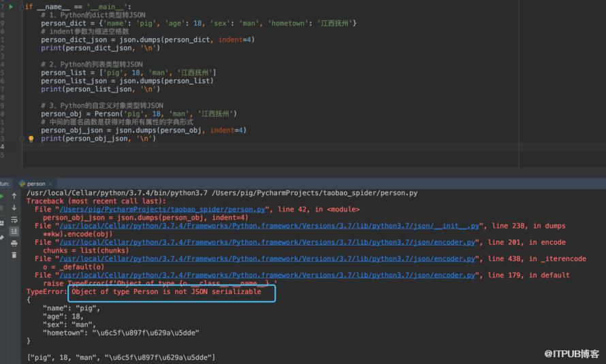Click the person_list = ['pig', 18 line
Viewport: 606px width, 364px height.
tap(129, 73)
